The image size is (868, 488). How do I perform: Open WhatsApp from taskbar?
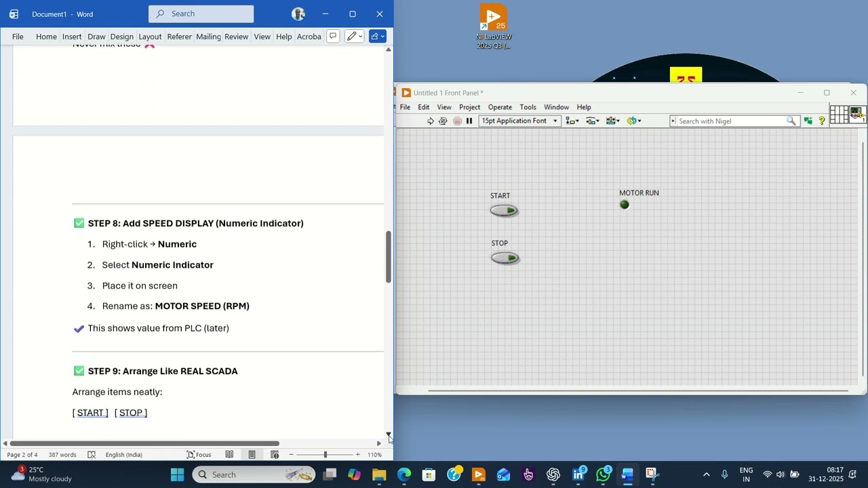tap(603, 474)
